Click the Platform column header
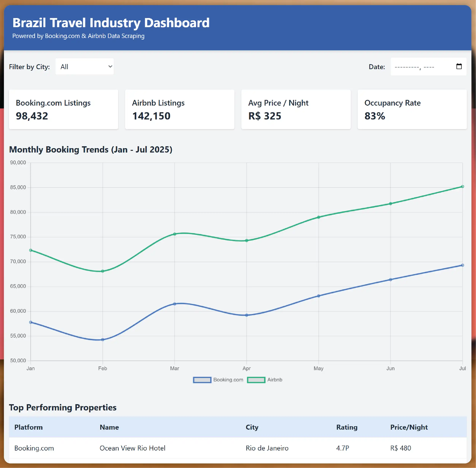Image resolution: width=476 pixels, height=468 pixels. click(29, 427)
